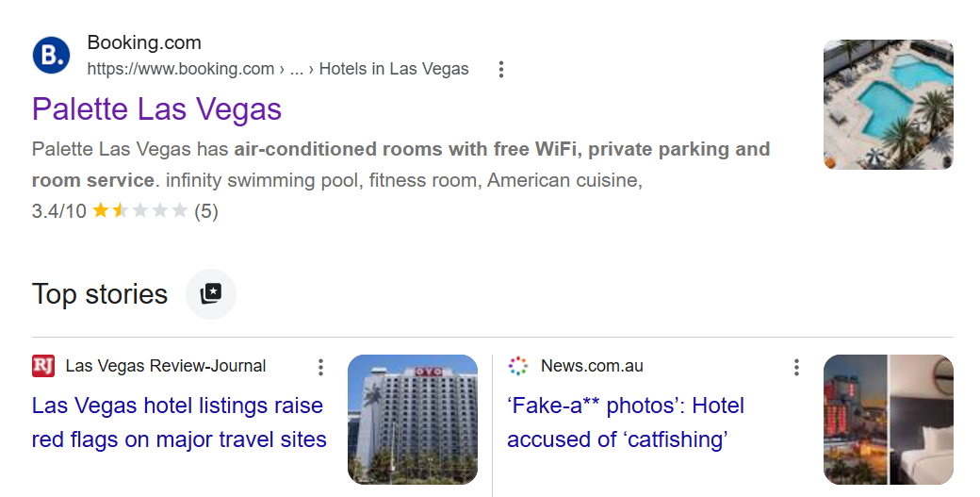Open the Palette Las Vegas result link
This screenshot has width=980, height=497.
[156, 108]
